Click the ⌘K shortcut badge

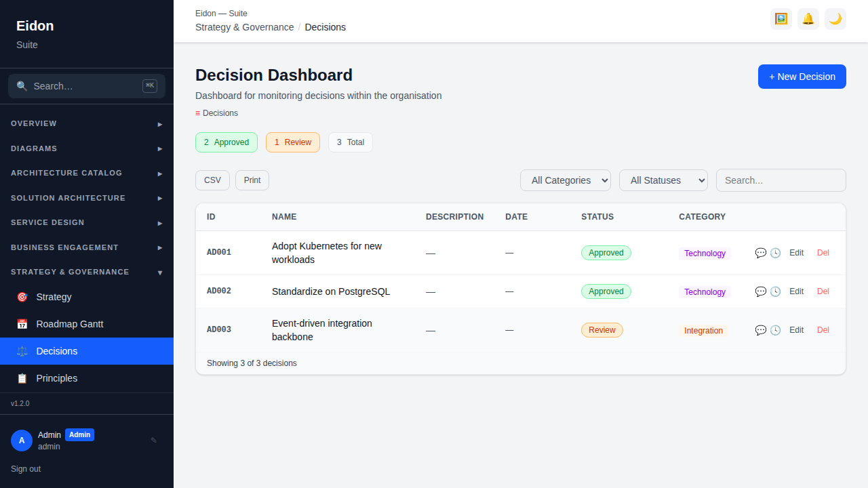click(x=150, y=86)
